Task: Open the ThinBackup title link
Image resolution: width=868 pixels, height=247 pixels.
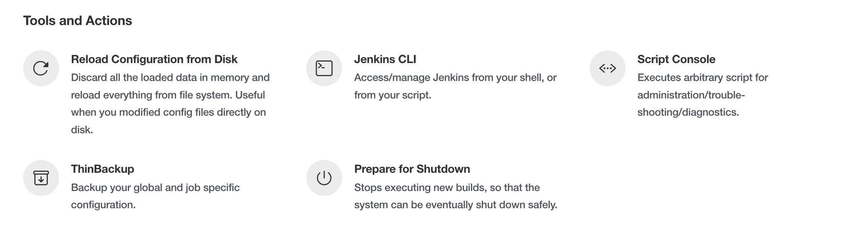Action: (x=103, y=169)
